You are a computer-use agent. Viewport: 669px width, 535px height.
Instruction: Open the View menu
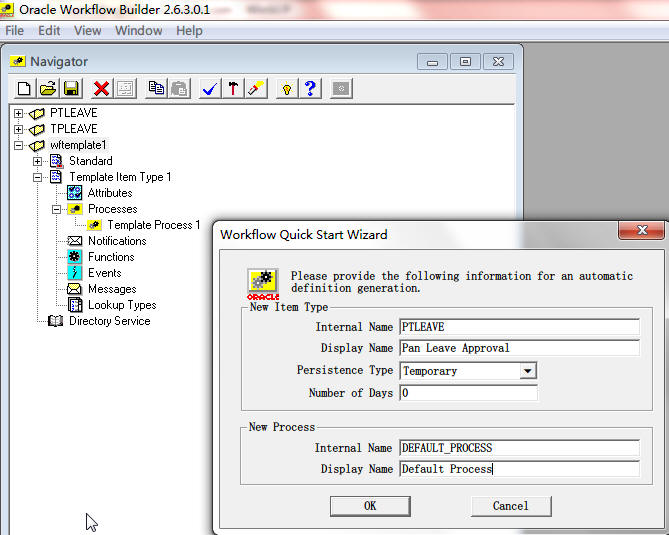(87, 31)
